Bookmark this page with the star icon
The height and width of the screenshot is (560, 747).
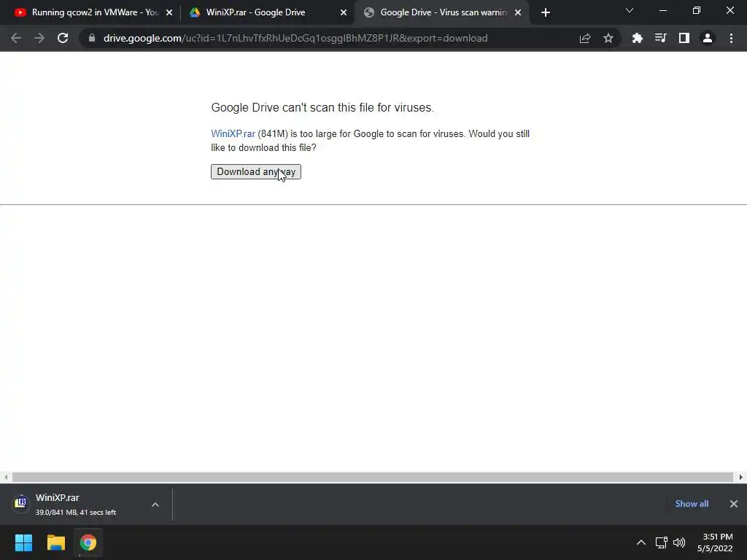point(608,38)
